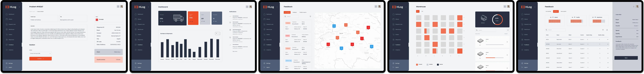Viewport: 644px width, 74px height.
Task: Switch to the Plan tab on Warehouse screen
Action: pyautogui.click(x=418, y=11)
